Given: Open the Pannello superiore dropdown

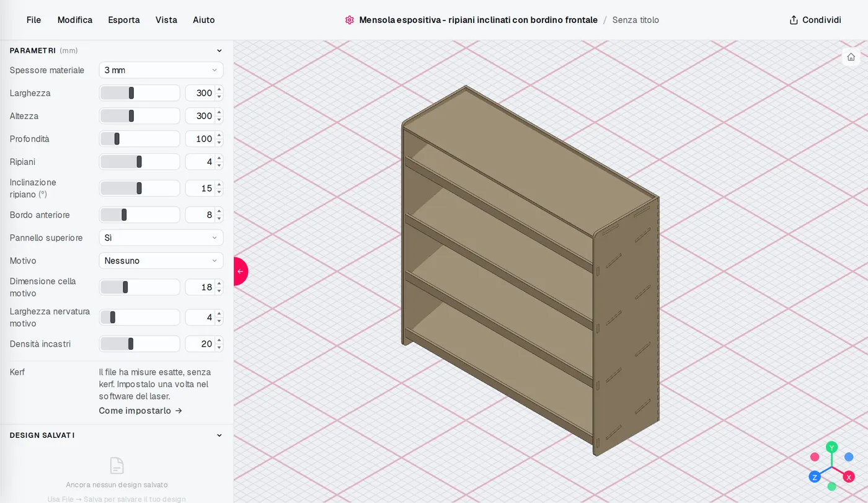Looking at the screenshot, I should (x=161, y=238).
